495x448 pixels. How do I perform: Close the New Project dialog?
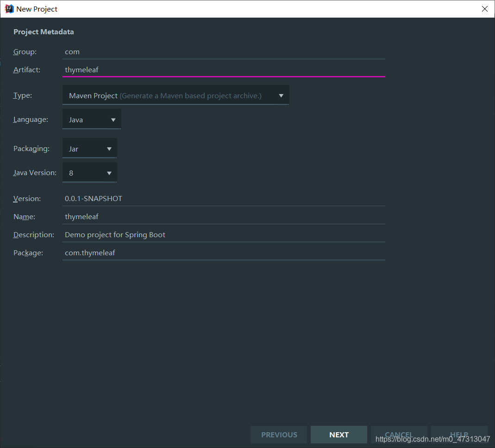[485, 9]
